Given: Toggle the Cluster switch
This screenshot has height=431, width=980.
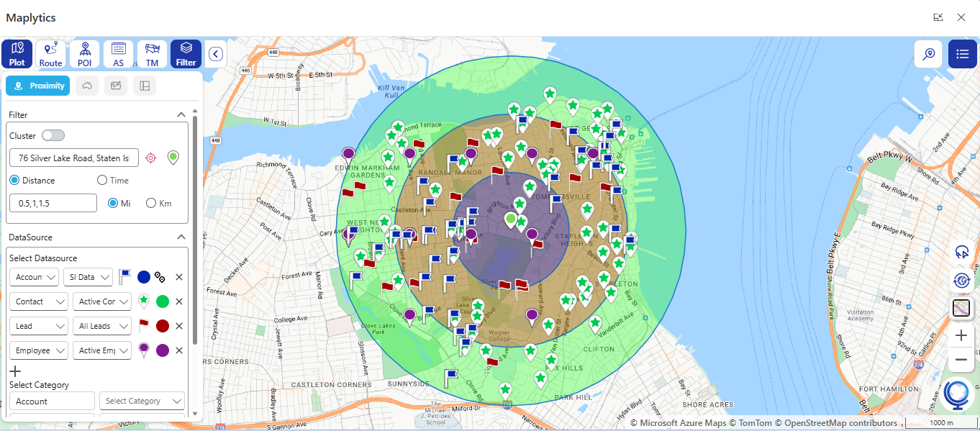Looking at the screenshot, I should point(53,135).
